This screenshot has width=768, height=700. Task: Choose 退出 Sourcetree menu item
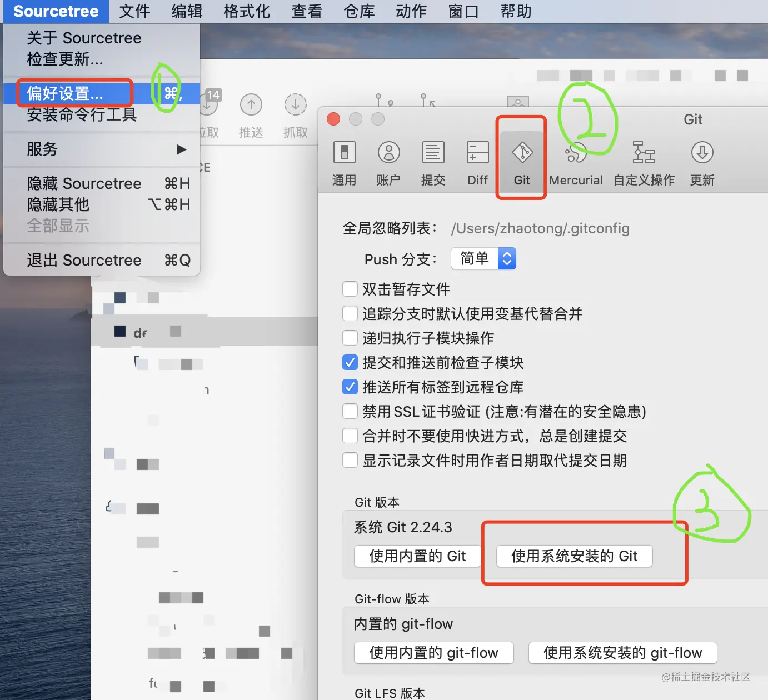pyautogui.click(x=102, y=260)
